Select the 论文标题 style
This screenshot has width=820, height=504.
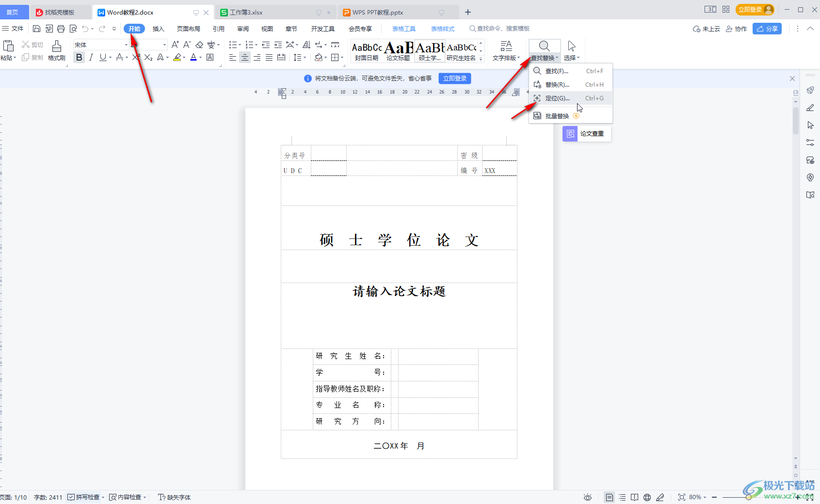pyautogui.click(x=398, y=51)
